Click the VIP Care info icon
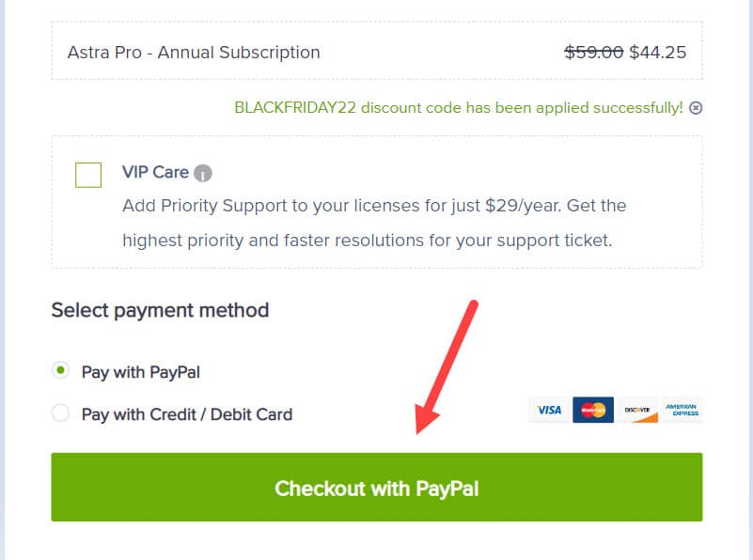Image resolution: width=753 pixels, height=560 pixels. [x=203, y=174]
